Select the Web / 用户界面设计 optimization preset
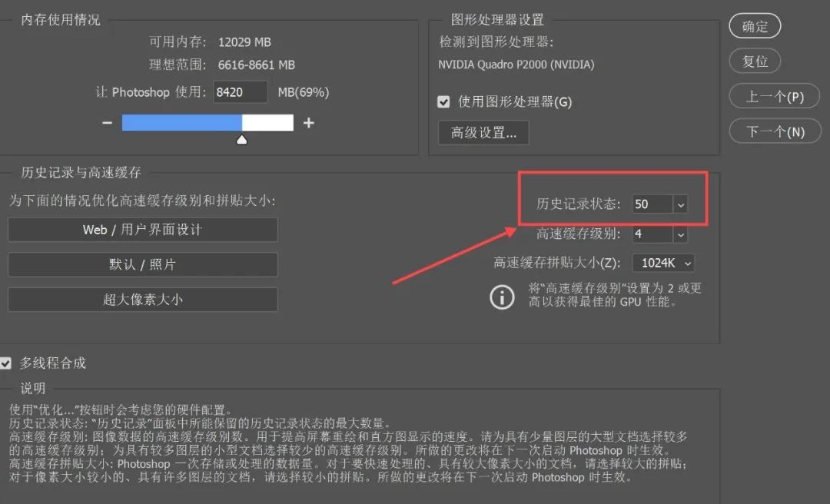Screen dimensions: 830x504 coord(142,229)
